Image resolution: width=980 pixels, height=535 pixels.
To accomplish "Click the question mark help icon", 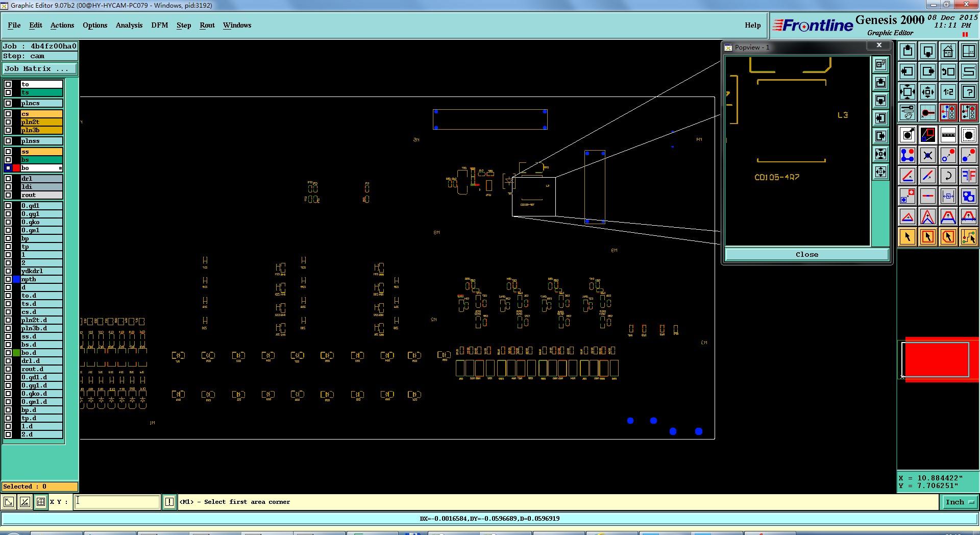I will 968,92.
